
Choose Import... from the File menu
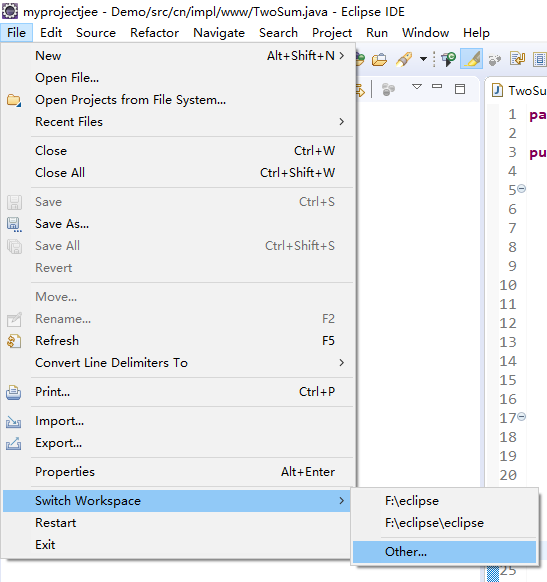click(177, 421)
